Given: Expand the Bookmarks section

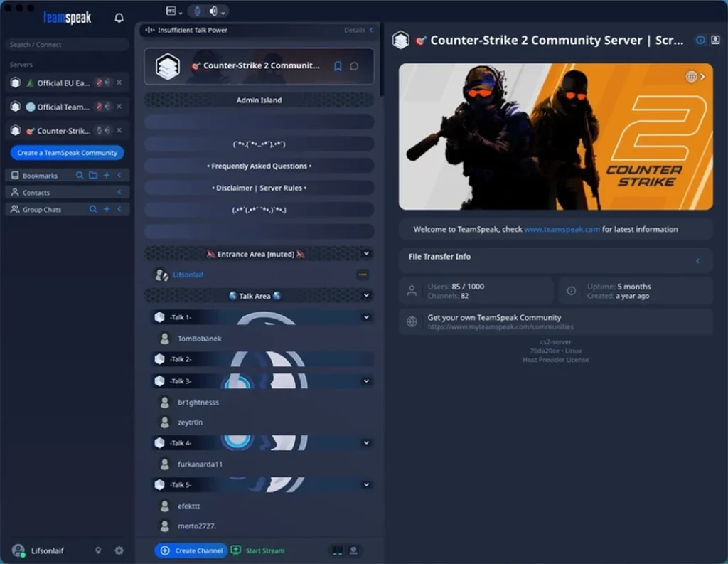Looking at the screenshot, I should 119,175.
